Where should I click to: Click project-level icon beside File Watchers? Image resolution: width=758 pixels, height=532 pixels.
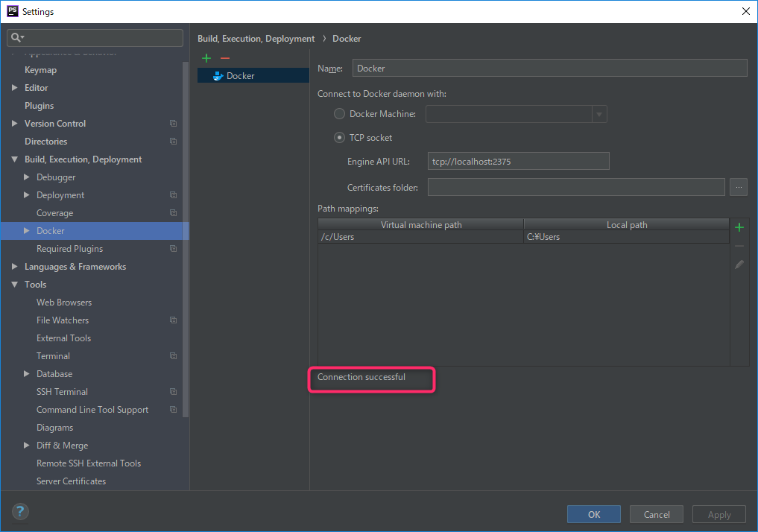tap(173, 320)
